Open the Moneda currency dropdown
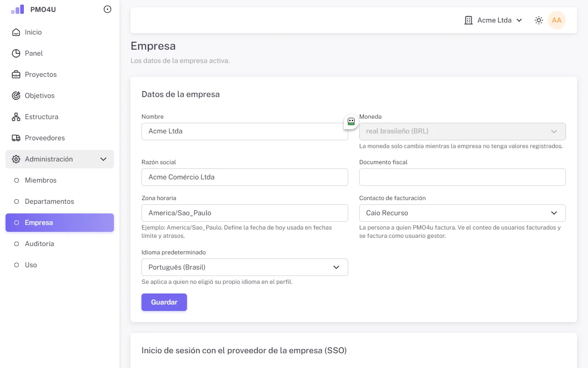This screenshot has height=368, width=588. tap(463, 132)
